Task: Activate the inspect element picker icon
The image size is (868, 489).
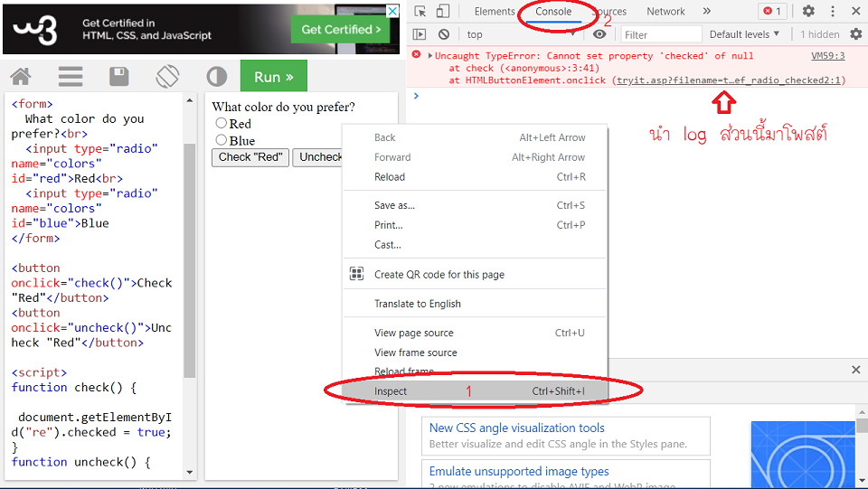Action: pos(420,12)
